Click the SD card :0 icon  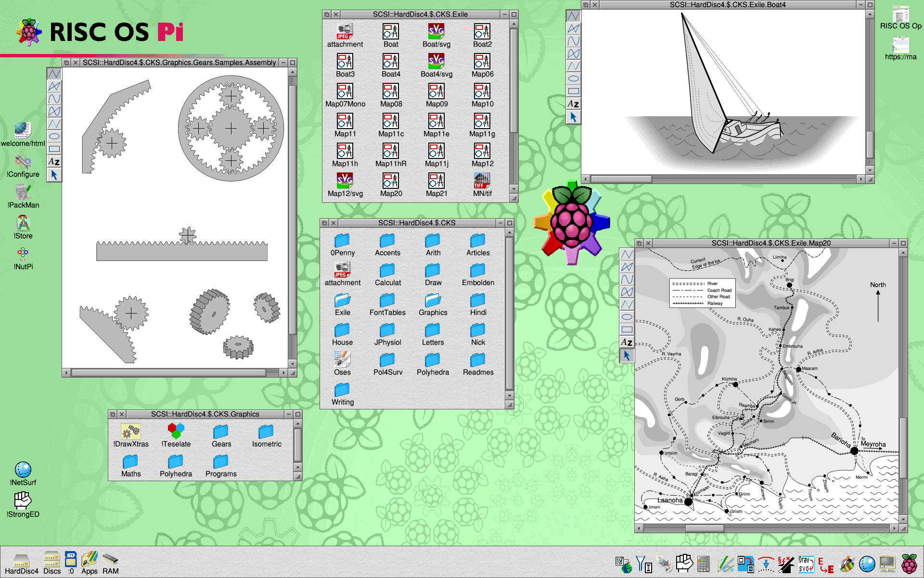[71, 564]
